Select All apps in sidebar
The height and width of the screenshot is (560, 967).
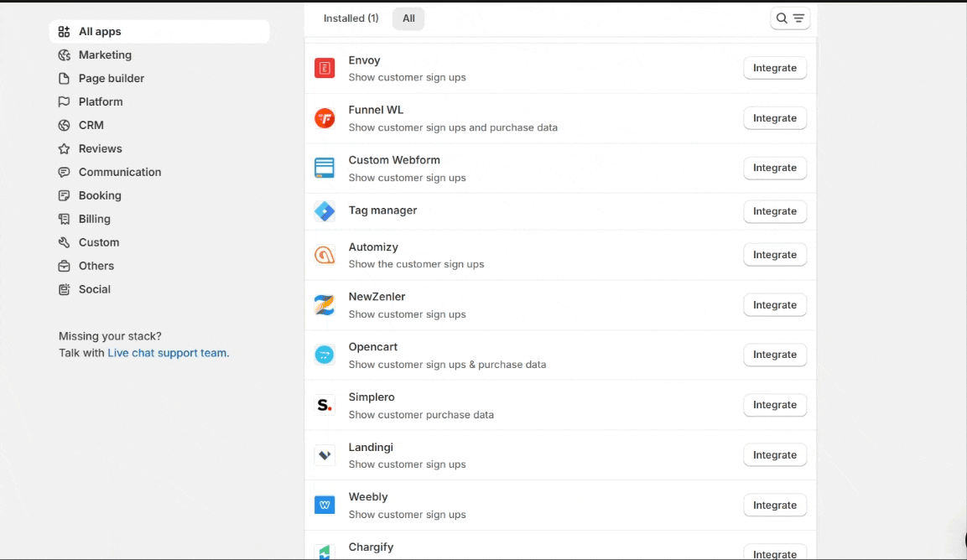point(159,32)
